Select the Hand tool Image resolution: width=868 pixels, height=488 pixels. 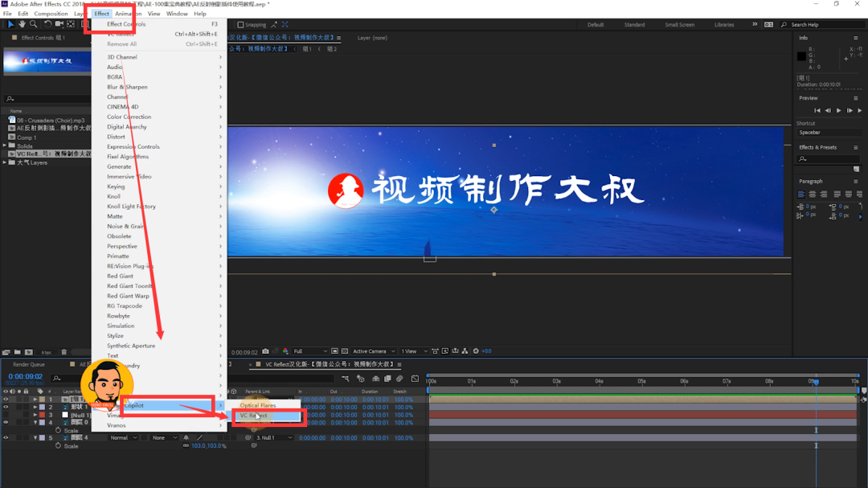pos(23,24)
